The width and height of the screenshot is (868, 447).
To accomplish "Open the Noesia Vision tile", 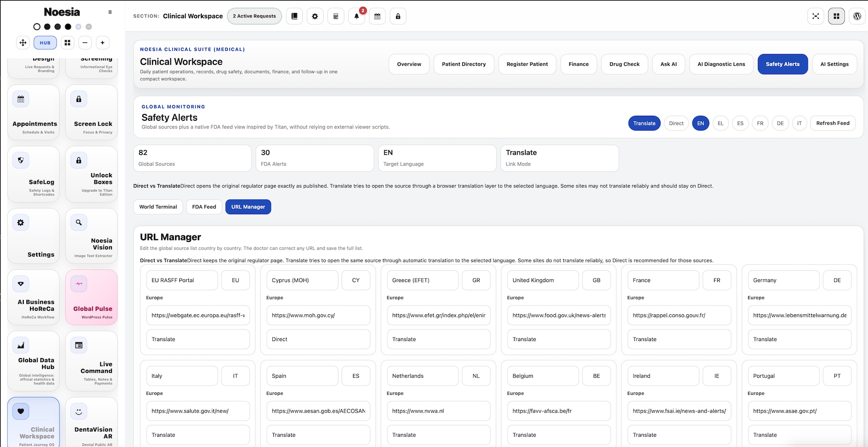I will pos(92,236).
